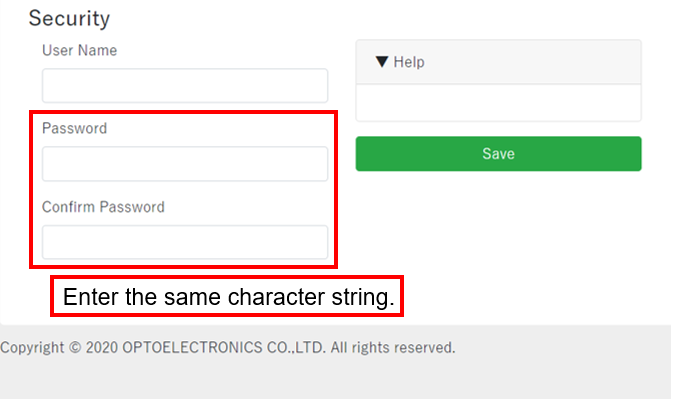This screenshot has width=673, height=401.
Task: Click the User Name input field
Action: coord(185,86)
